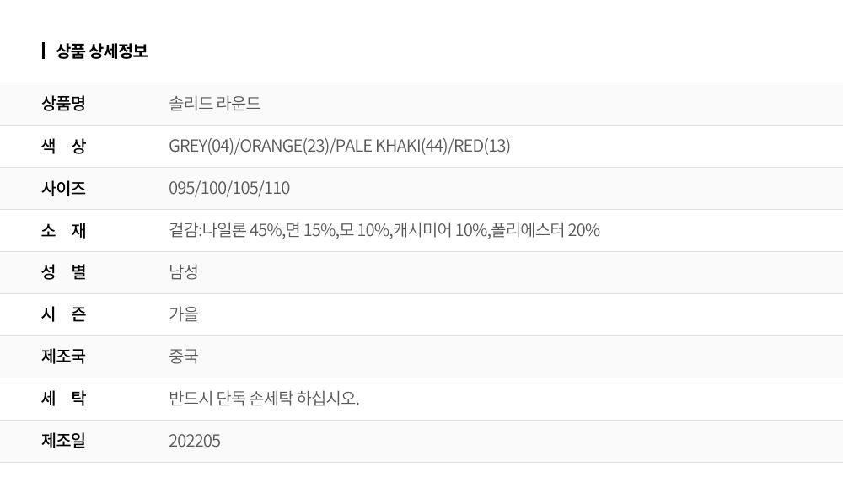Click the 중국 country value
The width and height of the screenshot is (843, 504).
184,357
